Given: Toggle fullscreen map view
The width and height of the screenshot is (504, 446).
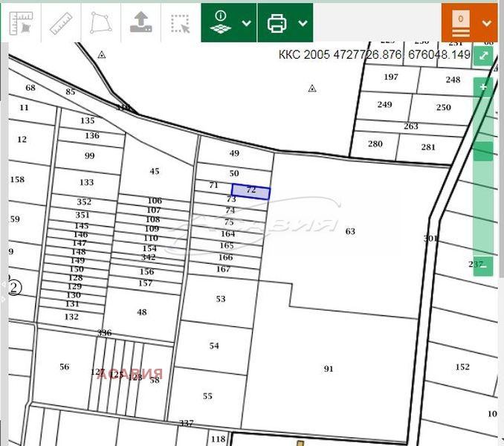Looking at the screenshot, I should pos(484,56).
